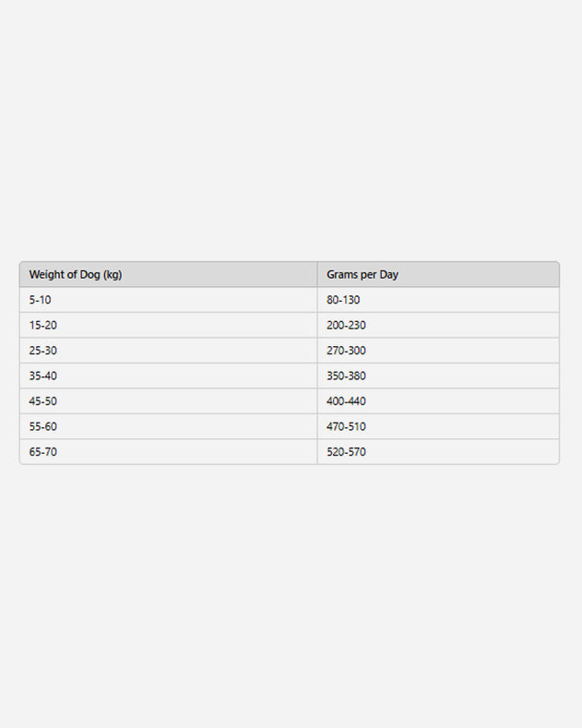
Task: Select the 55-60 weight cell
Action: click(x=43, y=427)
